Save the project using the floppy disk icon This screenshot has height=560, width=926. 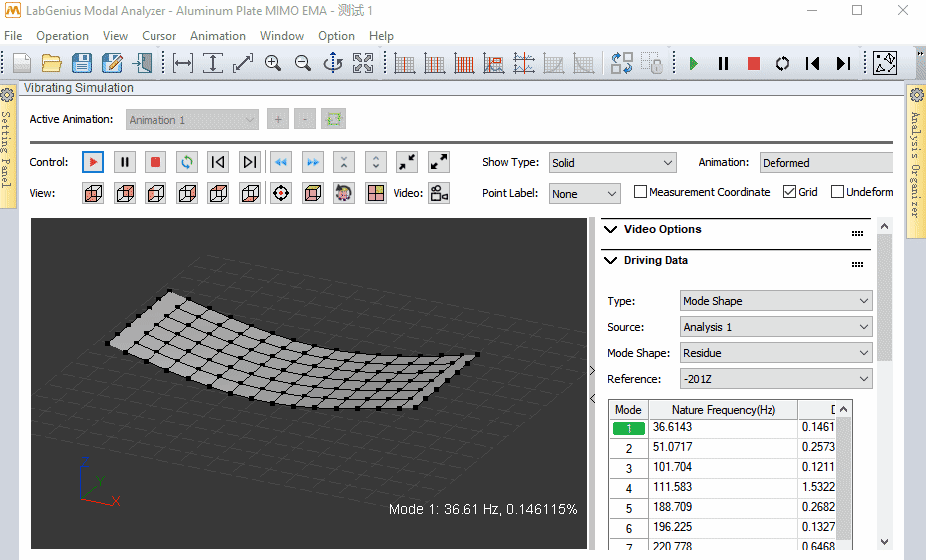point(82,63)
